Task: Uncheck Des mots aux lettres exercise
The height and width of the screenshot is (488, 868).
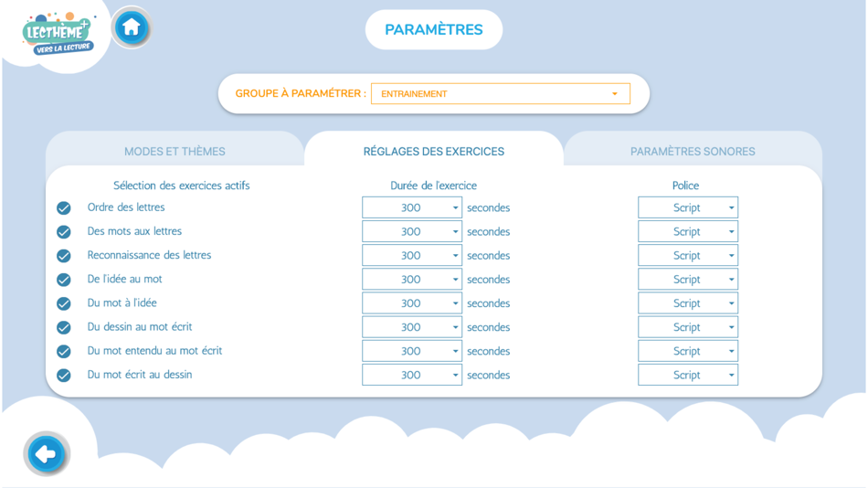Action: coord(64,231)
